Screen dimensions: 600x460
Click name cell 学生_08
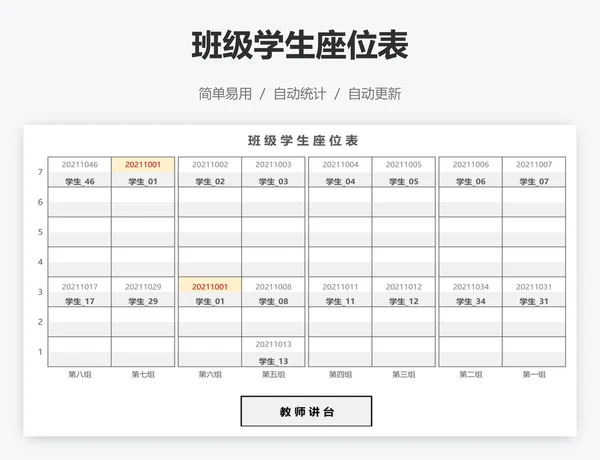click(x=273, y=301)
